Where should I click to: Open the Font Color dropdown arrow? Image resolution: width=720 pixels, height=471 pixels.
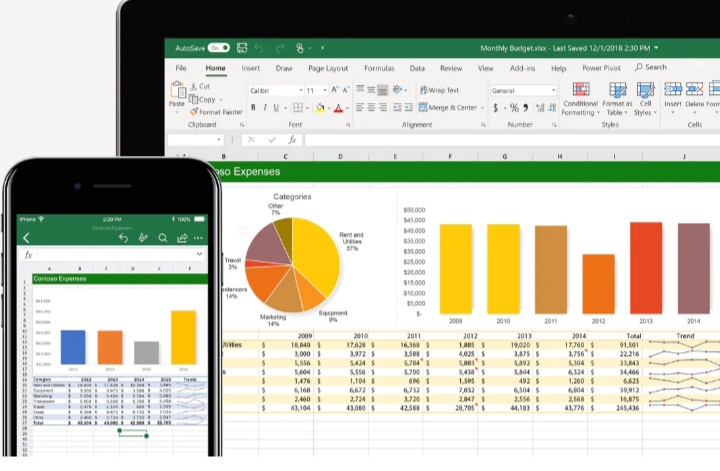(x=348, y=108)
